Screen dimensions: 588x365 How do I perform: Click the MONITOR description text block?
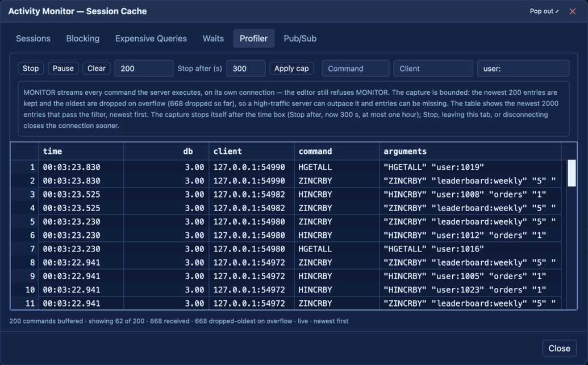pyautogui.click(x=294, y=108)
